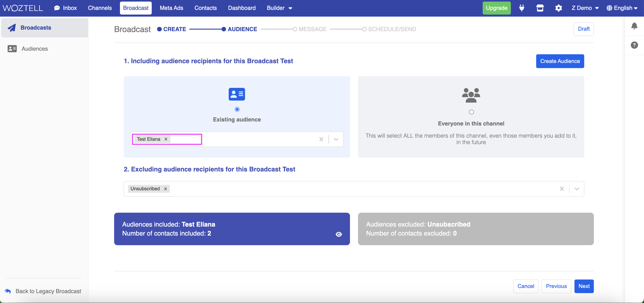Click the 'Everyone in this channel' label
Viewport: 644px width, 303px height.
tap(471, 123)
